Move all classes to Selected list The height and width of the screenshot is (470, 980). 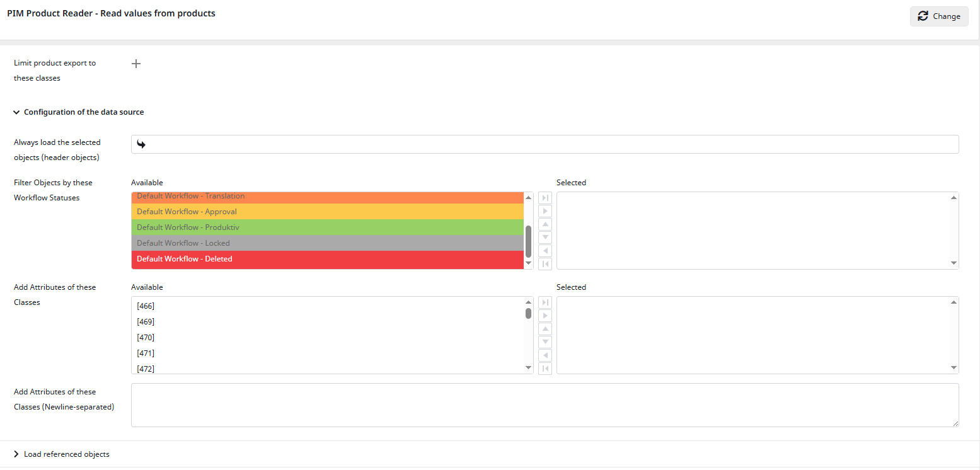tap(545, 302)
